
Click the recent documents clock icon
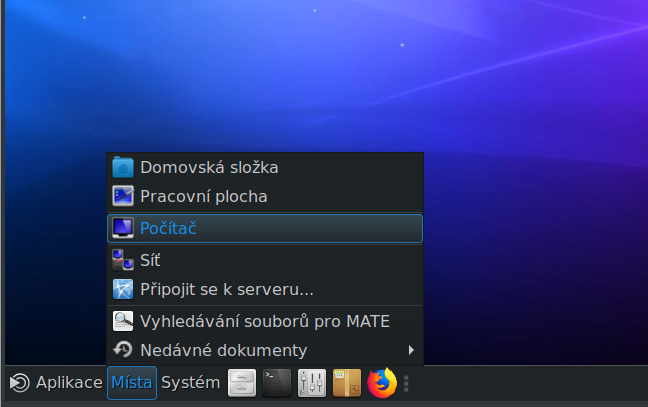[x=123, y=350]
